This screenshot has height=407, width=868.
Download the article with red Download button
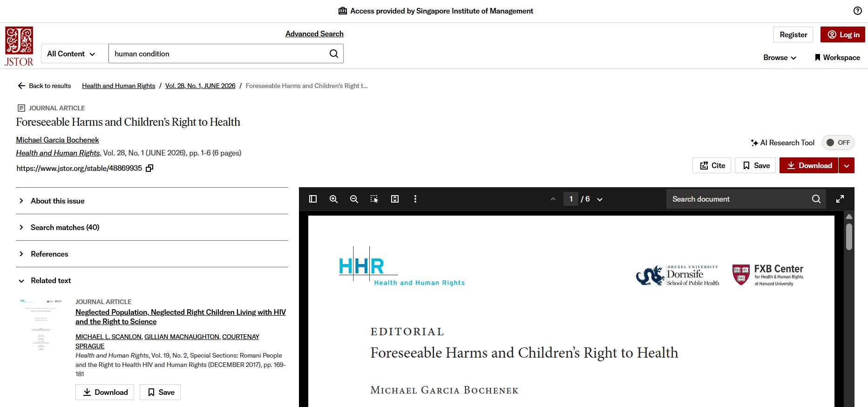pos(809,165)
